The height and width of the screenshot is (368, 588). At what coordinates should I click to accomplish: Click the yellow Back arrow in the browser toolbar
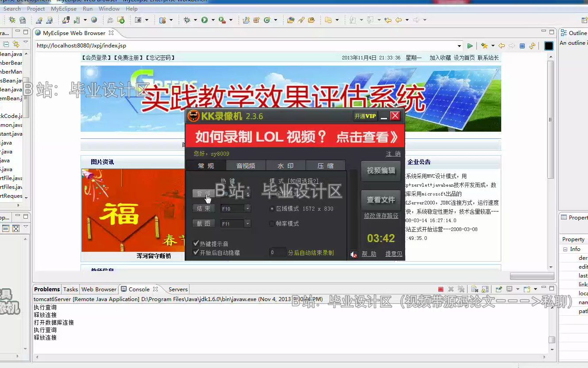pyautogui.click(x=502, y=46)
